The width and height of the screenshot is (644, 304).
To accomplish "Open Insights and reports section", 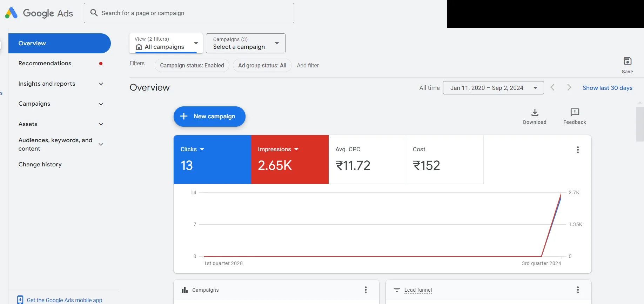I will click(47, 84).
